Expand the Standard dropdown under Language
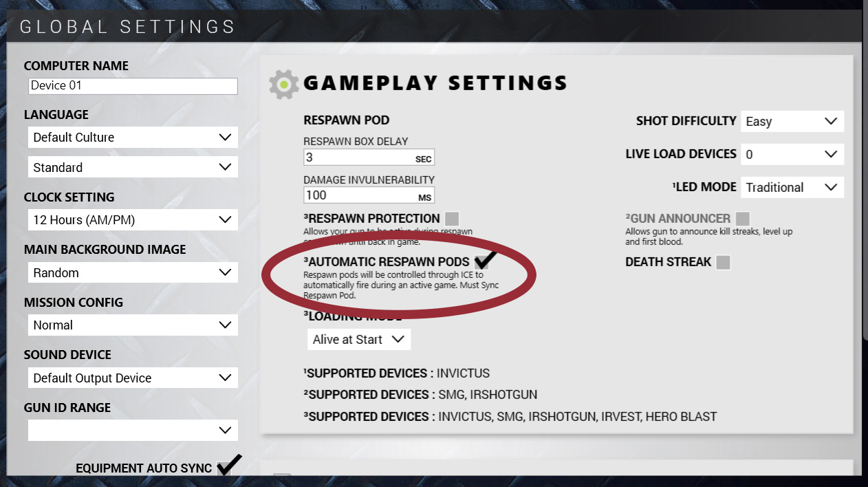This screenshot has width=868, height=487. pos(133,167)
